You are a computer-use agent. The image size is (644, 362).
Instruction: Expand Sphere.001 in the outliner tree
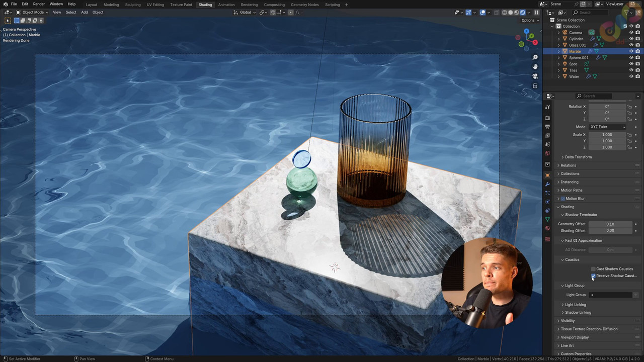pos(558,58)
